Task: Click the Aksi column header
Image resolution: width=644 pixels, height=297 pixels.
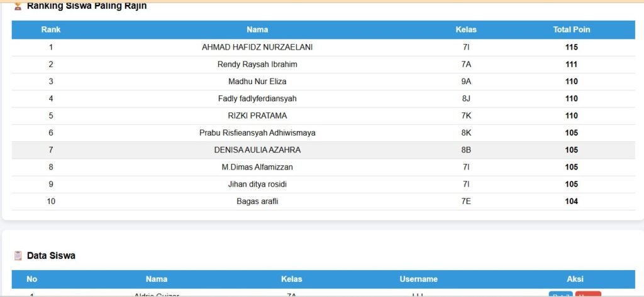Action: coord(575,279)
